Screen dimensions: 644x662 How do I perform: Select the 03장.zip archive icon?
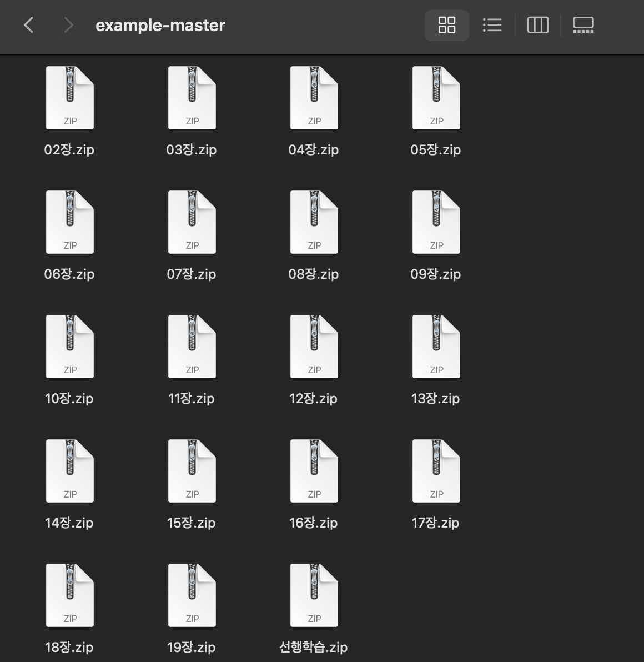[x=192, y=98]
